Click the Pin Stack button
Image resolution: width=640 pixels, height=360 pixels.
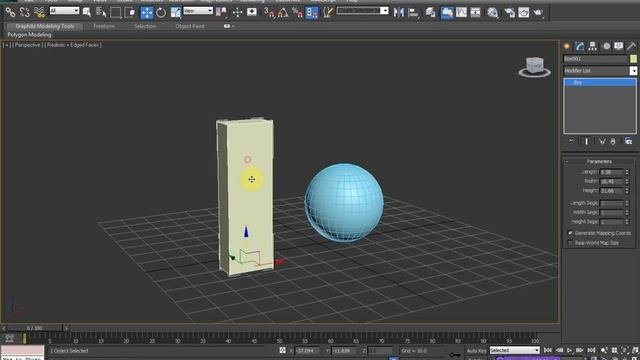pyautogui.click(x=571, y=141)
